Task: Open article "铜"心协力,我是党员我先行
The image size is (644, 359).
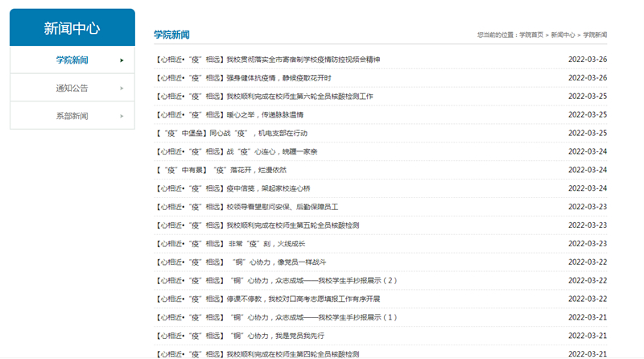Action: [239, 336]
